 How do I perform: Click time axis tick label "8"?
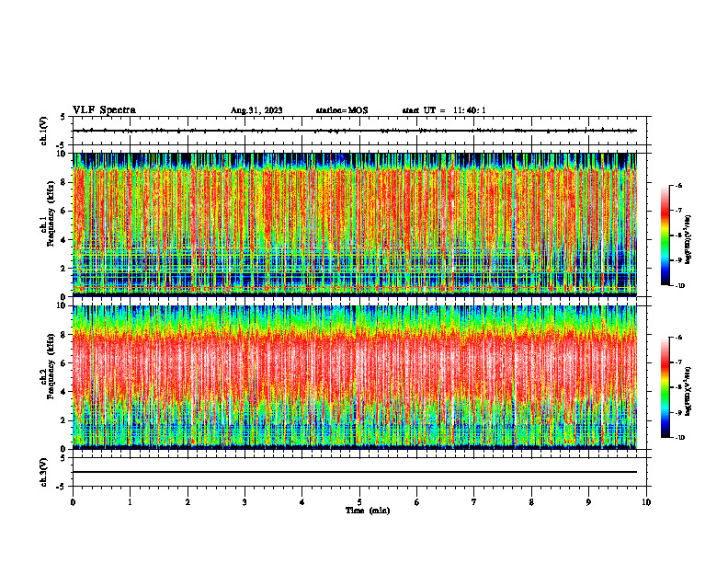531,502
